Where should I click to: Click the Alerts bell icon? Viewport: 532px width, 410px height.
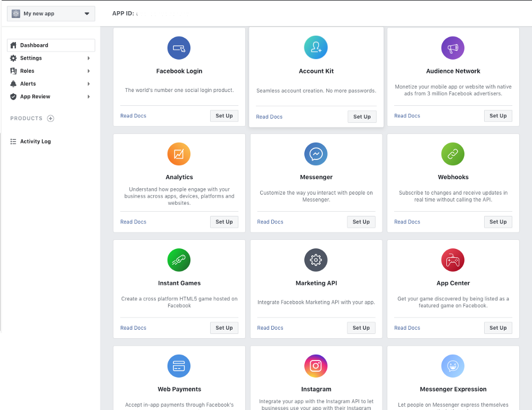coord(13,84)
